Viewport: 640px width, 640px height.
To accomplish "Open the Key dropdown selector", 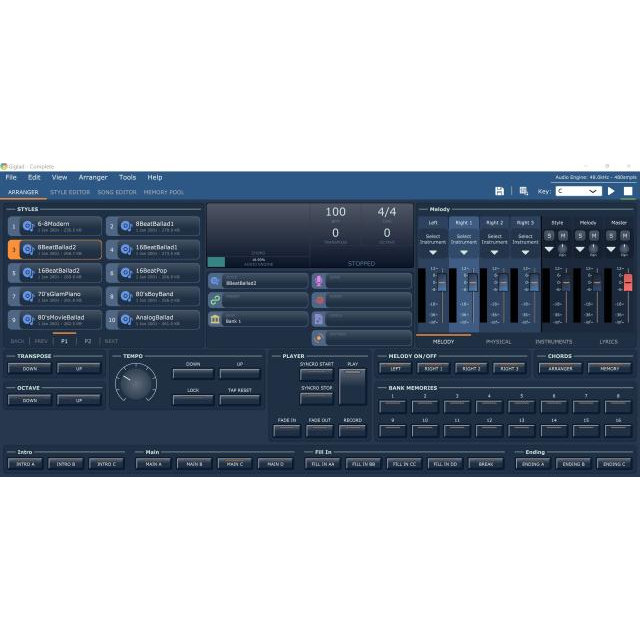I will coord(578,191).
